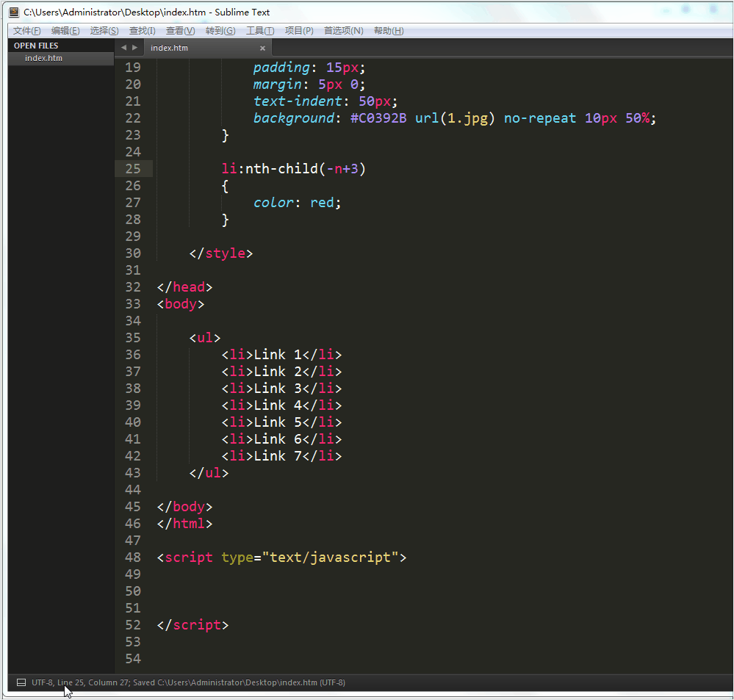Click the #C0392B color value
This screenshot has height=700, width=734.
click(378, 118)
